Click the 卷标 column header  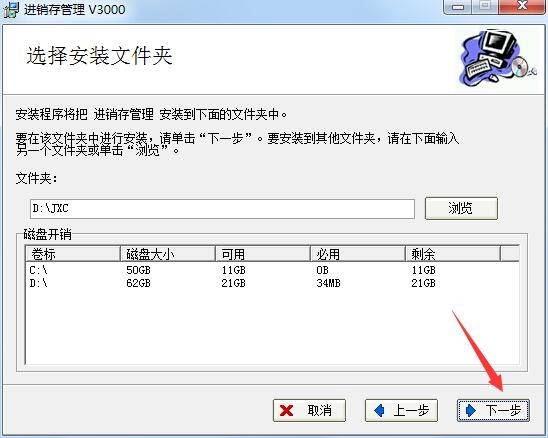[x=73, y=254]
